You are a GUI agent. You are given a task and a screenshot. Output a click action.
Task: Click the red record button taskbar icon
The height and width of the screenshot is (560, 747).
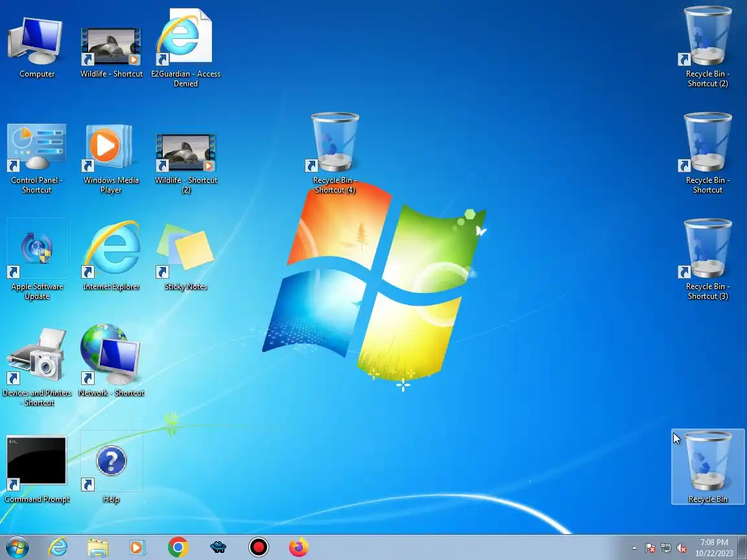(259, 547)
